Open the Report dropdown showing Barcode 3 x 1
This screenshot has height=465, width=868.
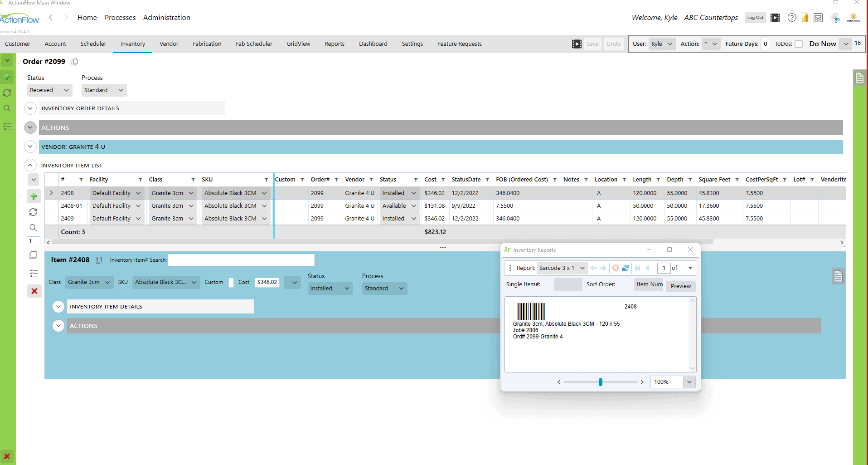coord(562,268)
